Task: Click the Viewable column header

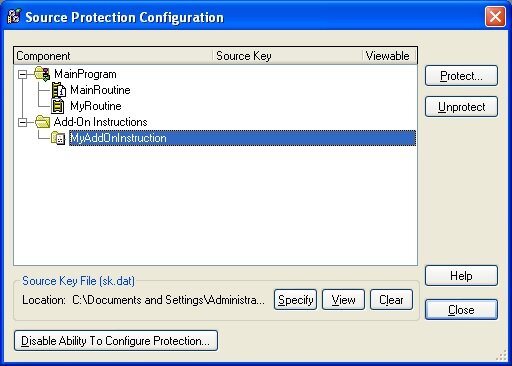Action: pyautogui.click(x=389, y=56)
